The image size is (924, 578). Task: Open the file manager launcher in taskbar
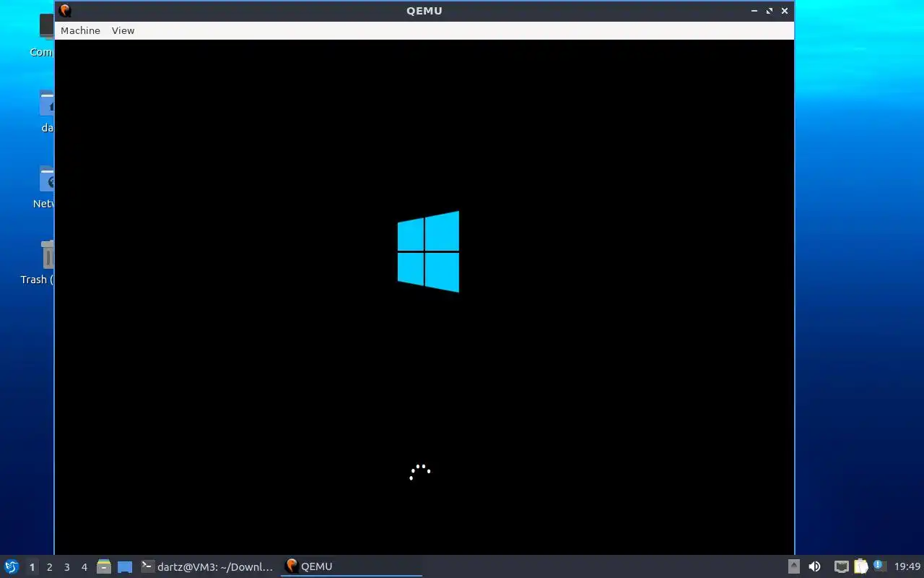tap(104, 566)
